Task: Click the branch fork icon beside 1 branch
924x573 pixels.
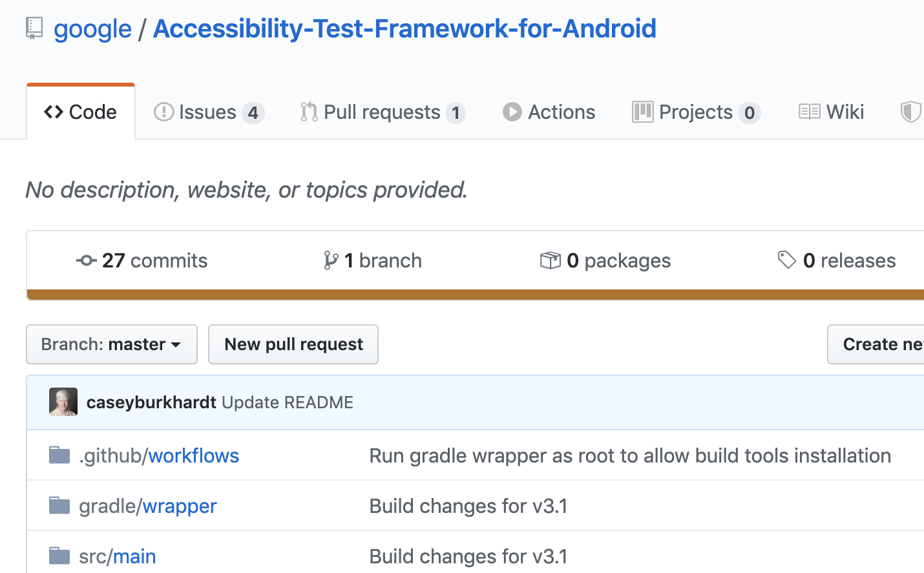Action: (331, 260)
